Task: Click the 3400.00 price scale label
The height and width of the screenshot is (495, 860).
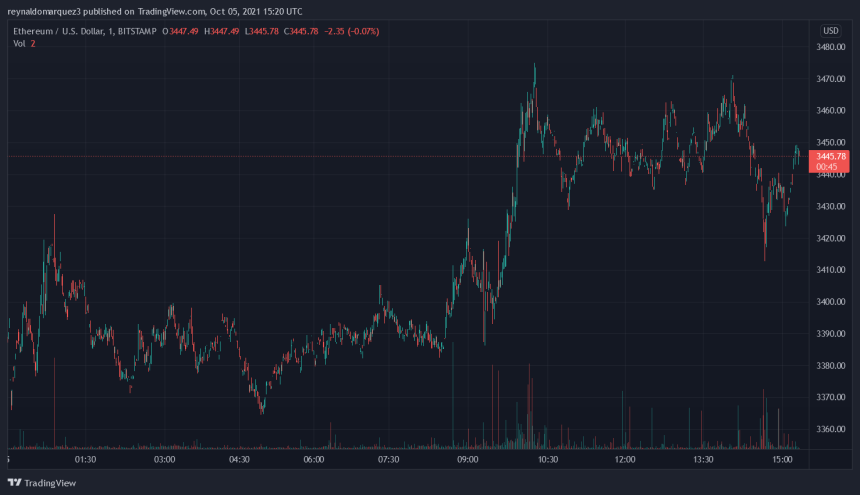Action: pyautogui.click(x=831, y=302)
